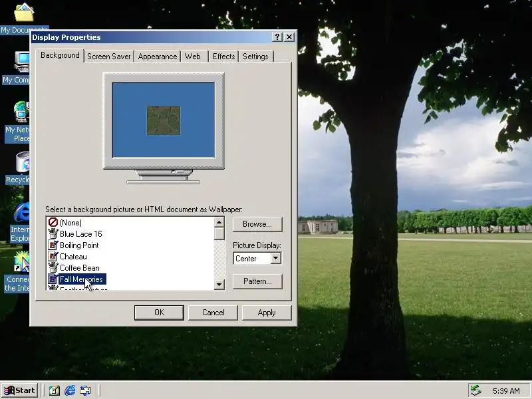
Task: Switch to the Settings tab
Action: (x=255, y=57)
